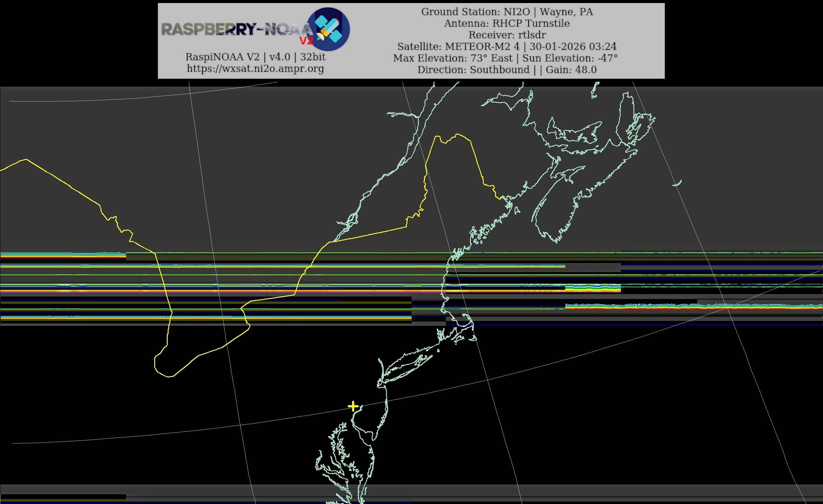Image resolution: width=823 pixels, height=504 pixels.
Task: Click the RaspiNOAA V2 v4.0 32bit version text
Action: tap(255, 57)
